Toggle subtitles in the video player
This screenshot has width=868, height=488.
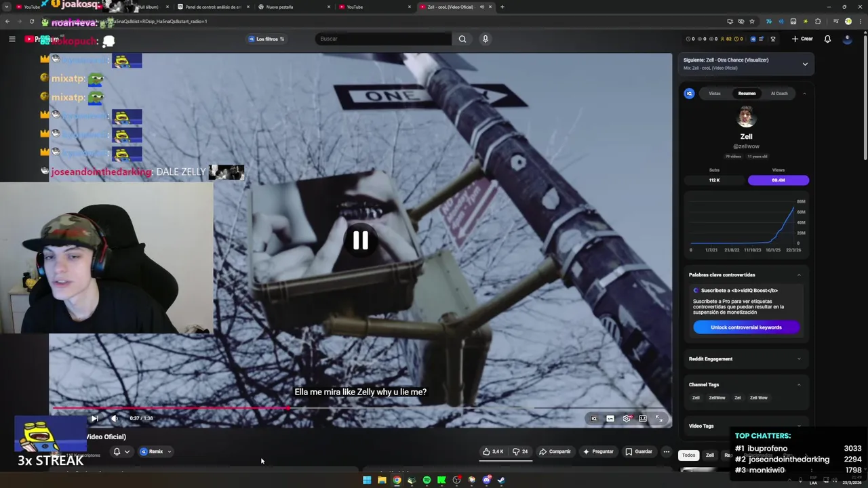pos(610,418)
